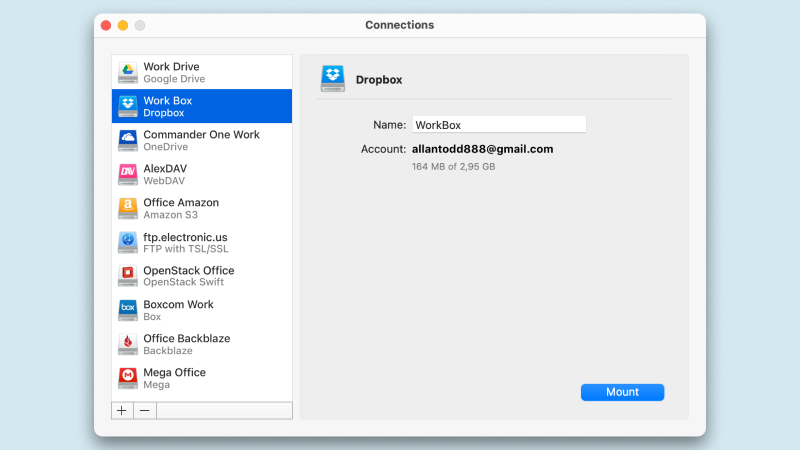Add a new connection with plus button
Image resolution: width=800 pixels, height=450 pixels.
(122, 411)
